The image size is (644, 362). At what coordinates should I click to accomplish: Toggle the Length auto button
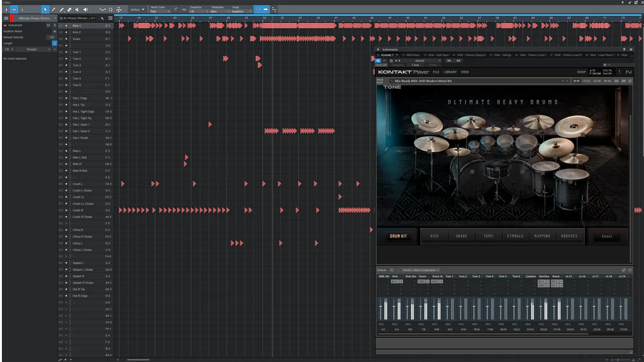coord(54,43)
